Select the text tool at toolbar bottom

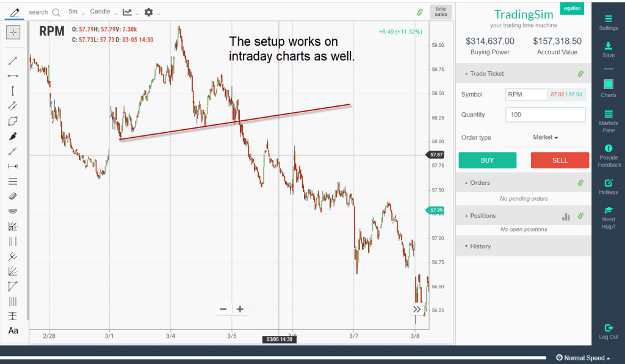[x=13, y=331]
